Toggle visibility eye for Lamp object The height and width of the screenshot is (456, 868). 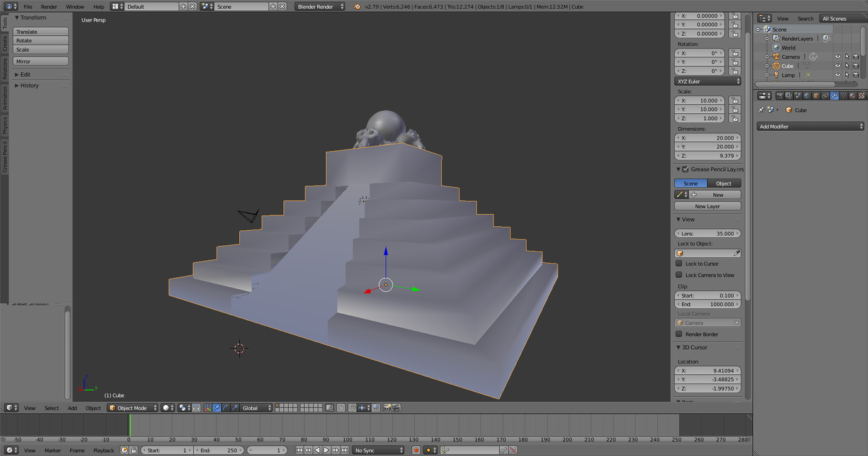838,75
